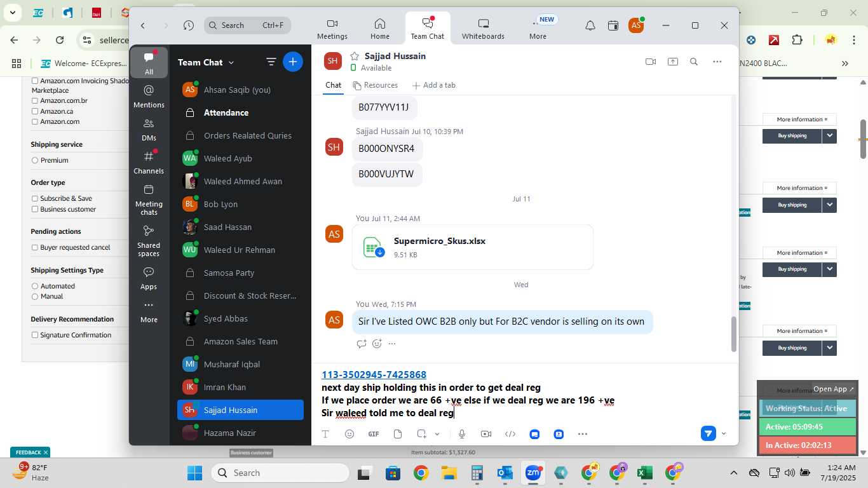Screen dimensions: 868x488
Task: Open Zoom chat history clock icon
Action: pyautogui.click(x=189, y=25)
